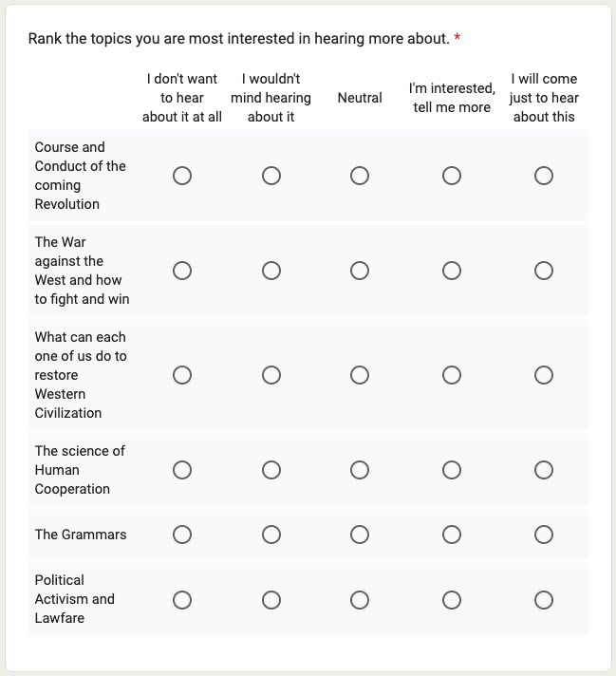Choose 'I will come' for science of Human Cooperation
The image size is (616, 676).
[x=544, y=470]
